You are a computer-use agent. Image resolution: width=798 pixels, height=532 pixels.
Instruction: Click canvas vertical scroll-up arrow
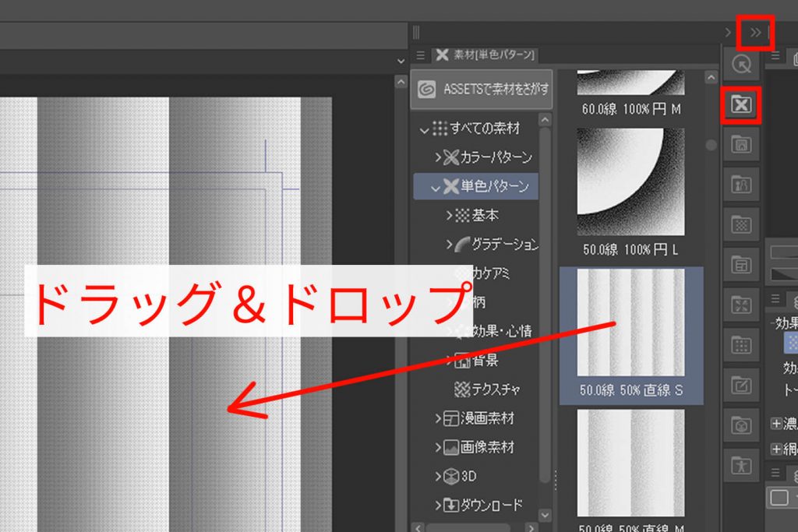click(401, 81)
